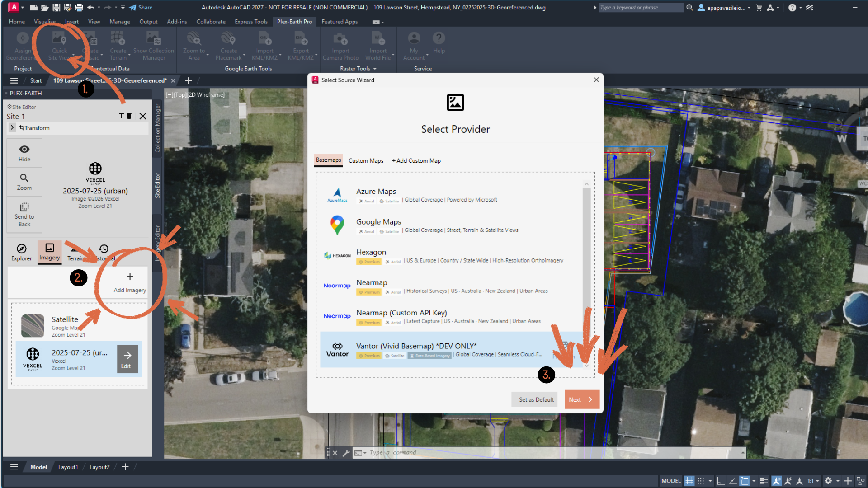Select the Imagery tab in Site Editor
The height and width of the screenshot is (488, 868).
50,252
